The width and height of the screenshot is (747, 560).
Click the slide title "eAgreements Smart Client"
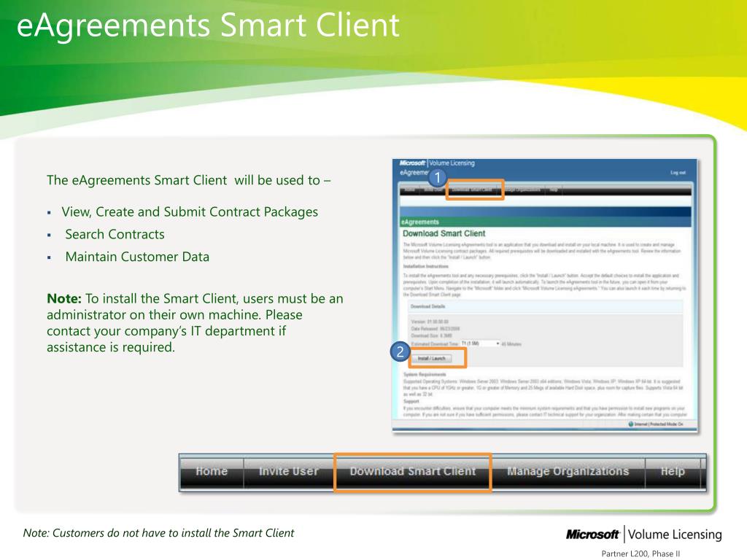[208, 26]
